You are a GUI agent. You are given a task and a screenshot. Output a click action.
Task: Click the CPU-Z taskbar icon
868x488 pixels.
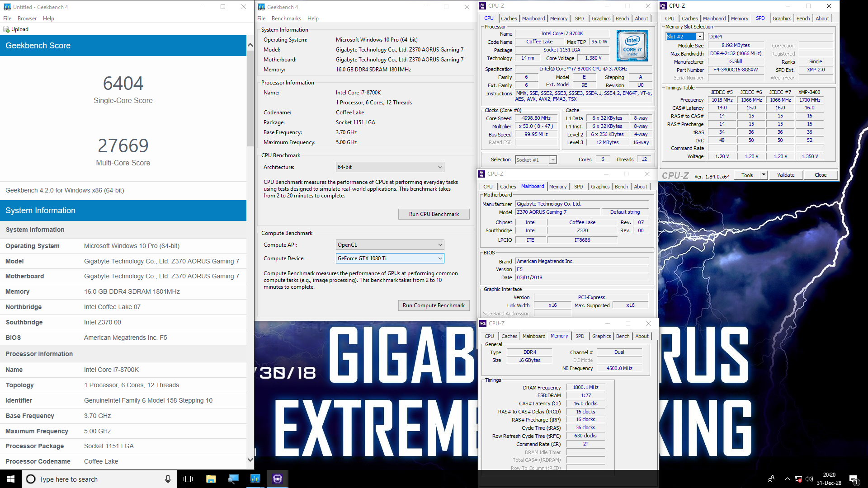click(277, 479)
